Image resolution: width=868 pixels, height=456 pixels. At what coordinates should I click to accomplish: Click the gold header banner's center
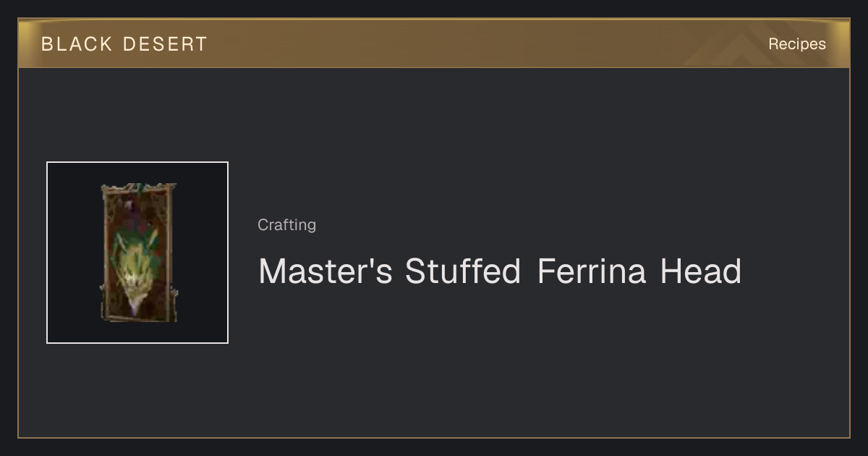[x=434, y=43]
